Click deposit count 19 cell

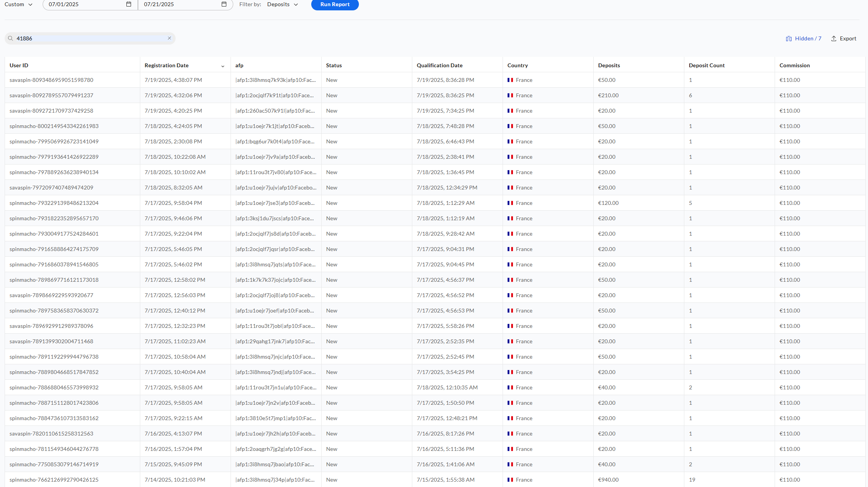[692, 480]
